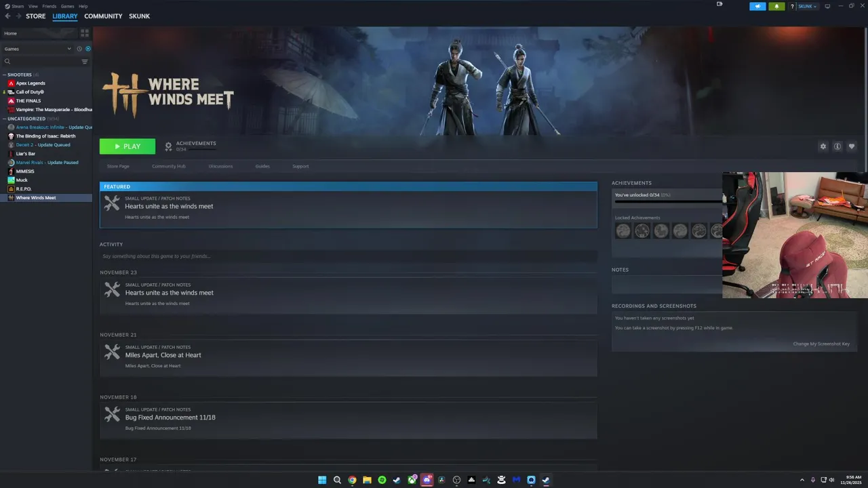Select The Binding of Isaac: Rebirth
868x488 pixels.
(46, 136)
